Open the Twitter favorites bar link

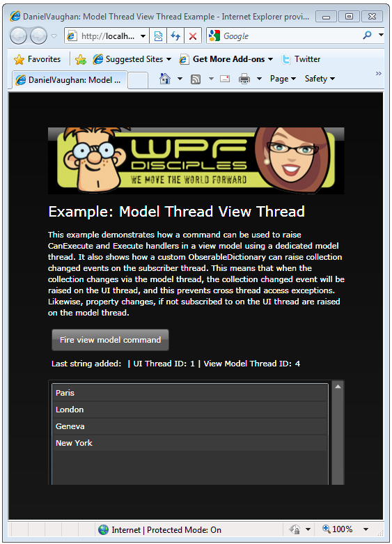pos(300,59)
